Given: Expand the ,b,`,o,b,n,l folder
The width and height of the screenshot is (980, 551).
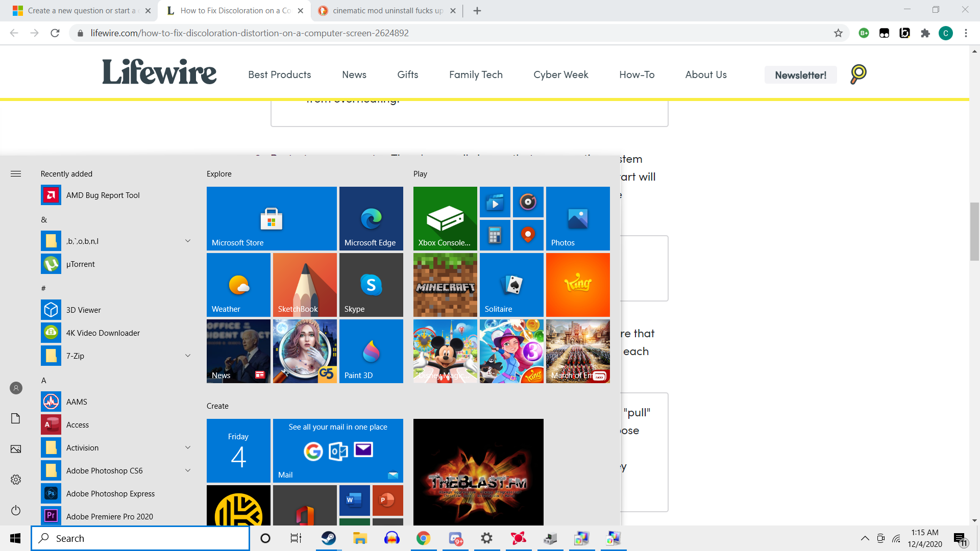Looking at the screenshot, I should [188, 241].
